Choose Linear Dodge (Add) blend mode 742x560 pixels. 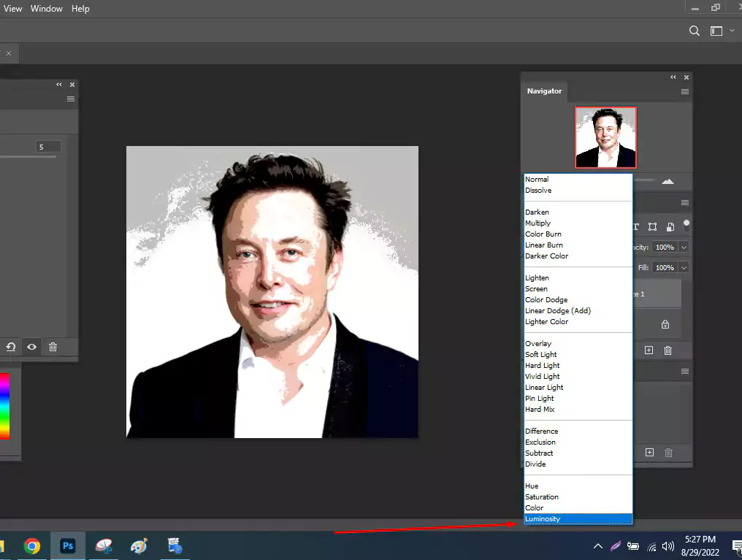(578, 310)
